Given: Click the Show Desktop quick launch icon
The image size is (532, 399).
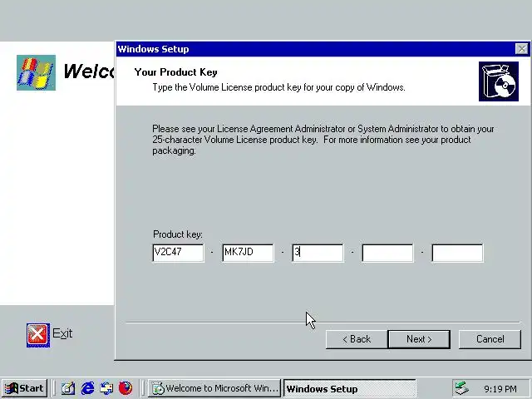Looking at the screenshot, I should 68,388.
